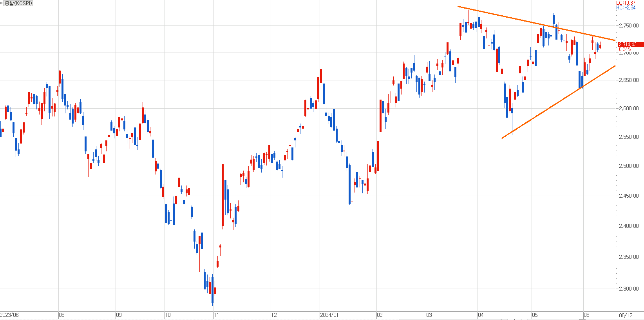Click the 2,400.00 price axis label
The image size is (644, 320).
(x=628, y=226)
